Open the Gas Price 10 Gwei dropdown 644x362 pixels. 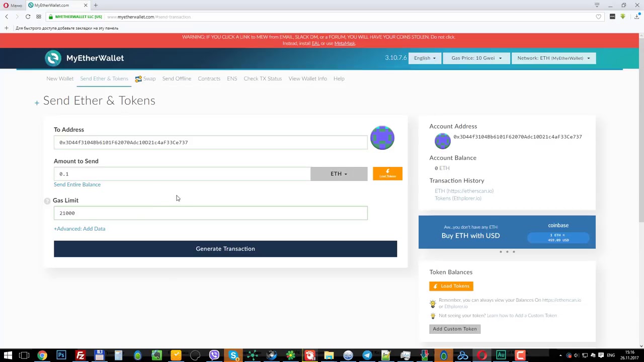[476, 58]
